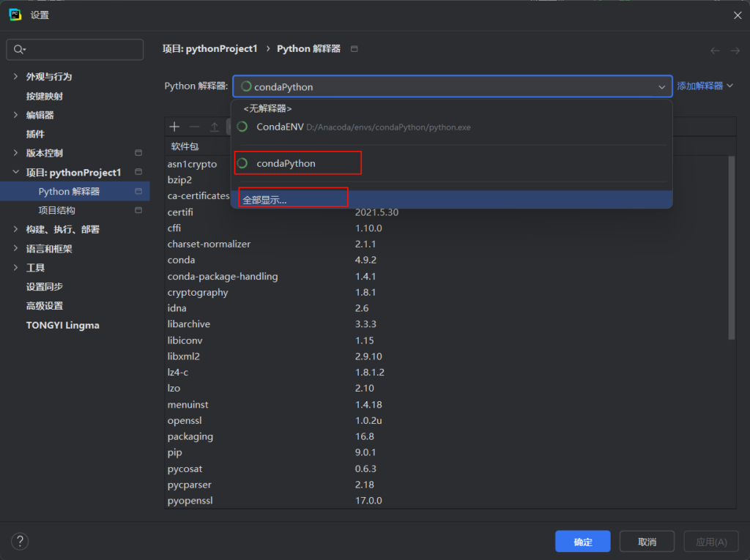Select the libarchive package row
This screenshot has height=560, width=750.
point(447,324)
